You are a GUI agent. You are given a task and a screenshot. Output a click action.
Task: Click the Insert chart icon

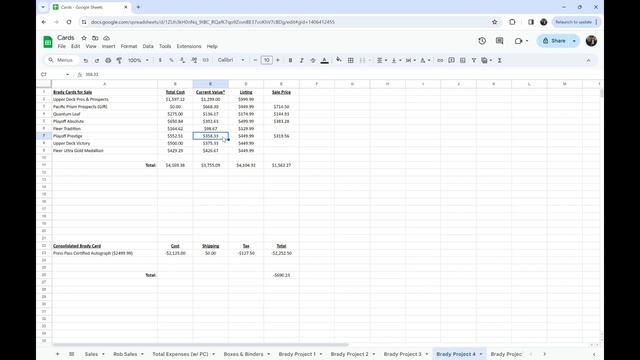point(462,60)
